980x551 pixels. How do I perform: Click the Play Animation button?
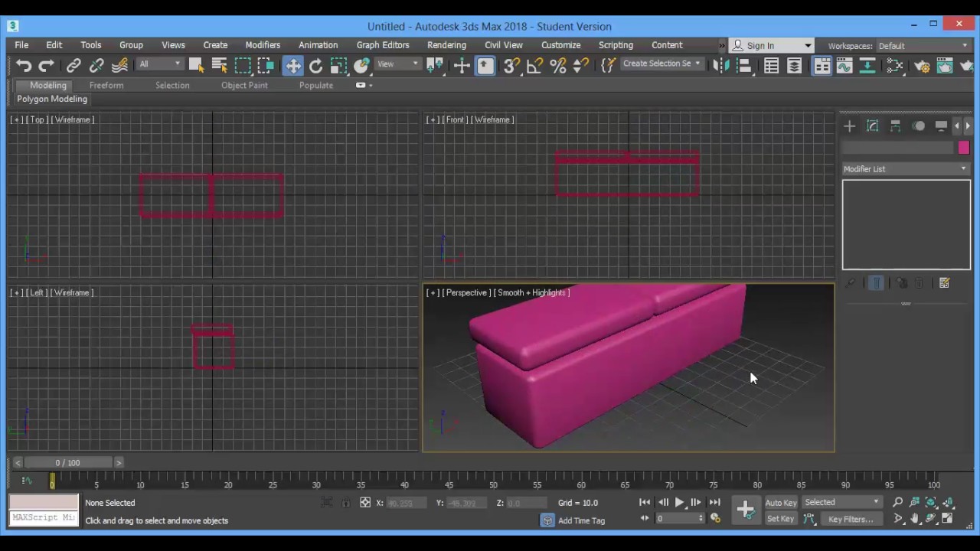click(680, 503)
